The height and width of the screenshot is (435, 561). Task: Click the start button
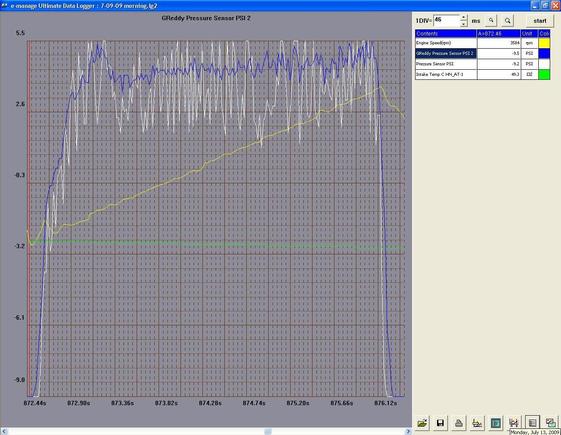[540, 21]
